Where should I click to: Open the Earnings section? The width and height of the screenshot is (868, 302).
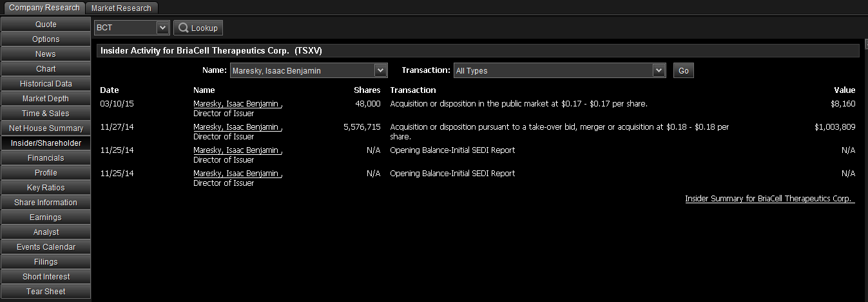tap(46, 217)
